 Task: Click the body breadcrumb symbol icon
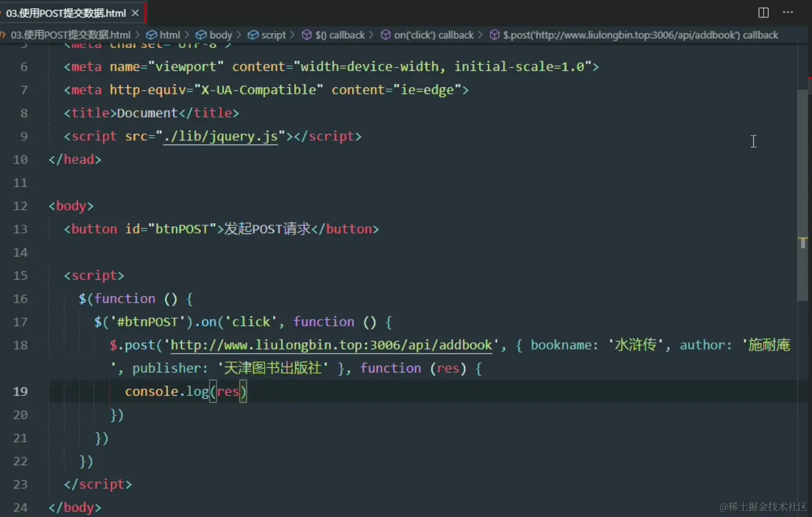click(x=201, y=35)
